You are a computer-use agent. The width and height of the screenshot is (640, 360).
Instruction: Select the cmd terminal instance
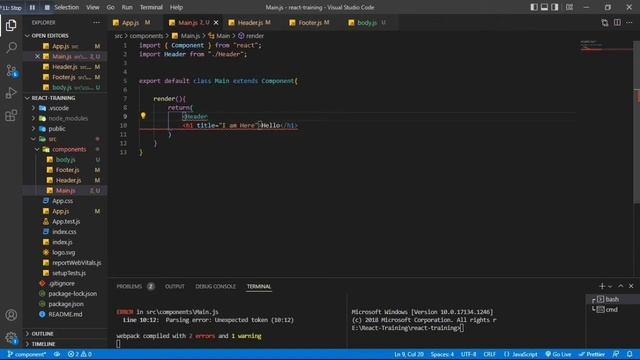pos(611,309)
